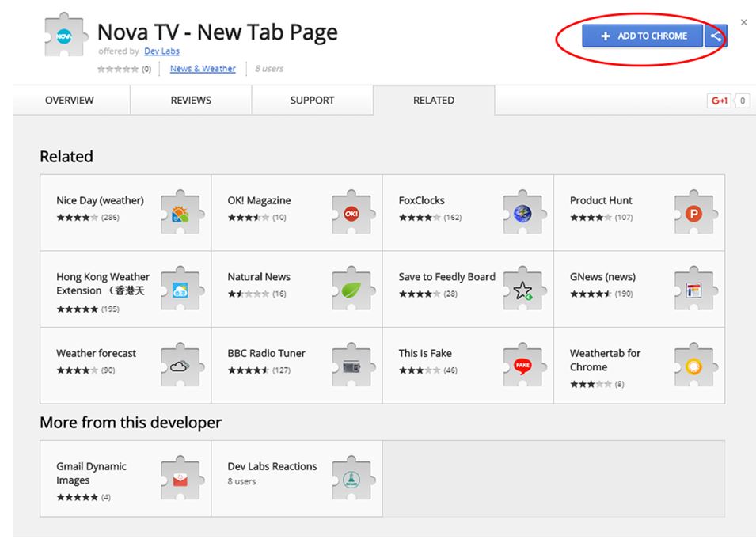Screen dimensions: 756x543
Task: Click the FoxClocks title
Action: pyautogui.click(x=421, y=200)
